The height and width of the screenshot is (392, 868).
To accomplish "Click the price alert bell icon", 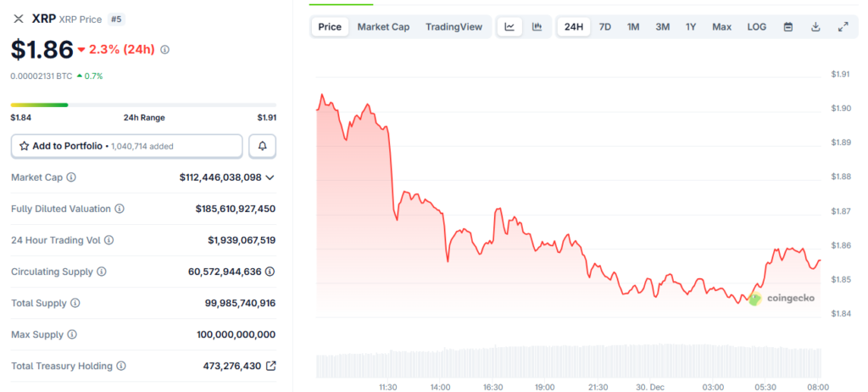I will click(x=262, y=146).
